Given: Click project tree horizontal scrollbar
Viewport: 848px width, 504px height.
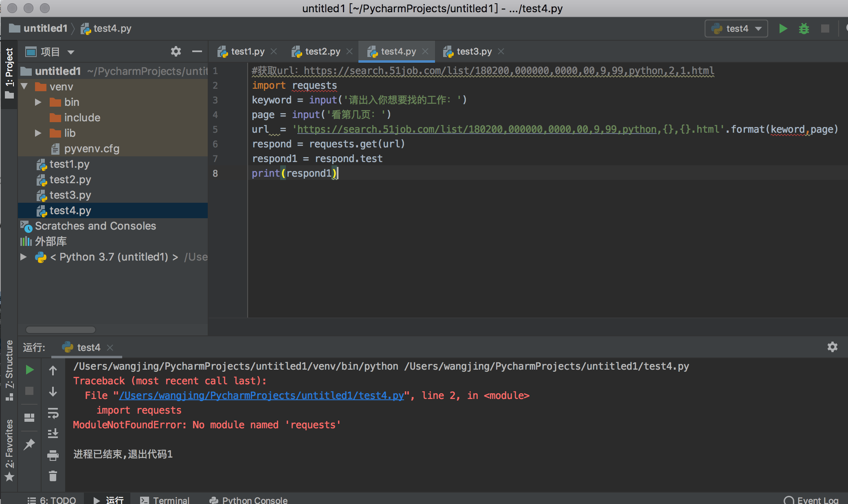Looking at the screenshot, I should coord(60,329).
